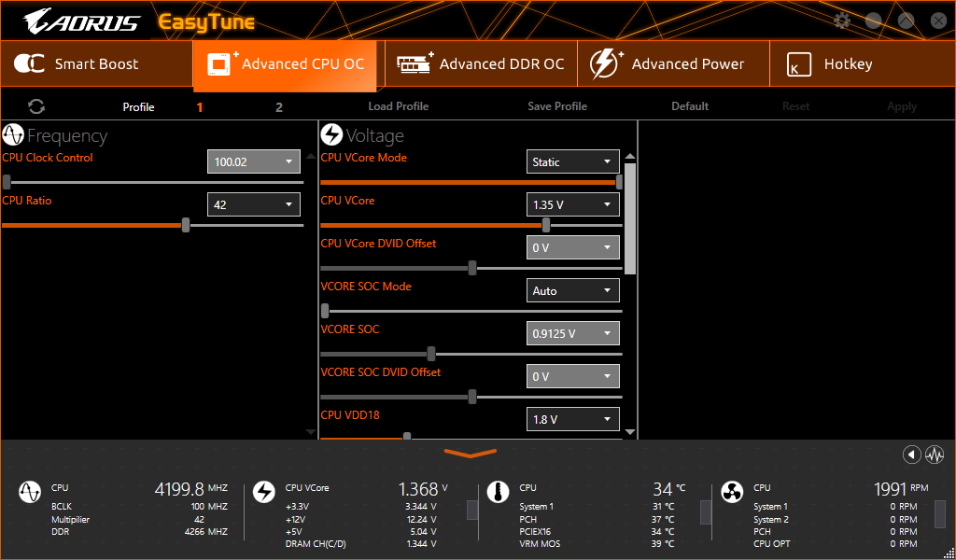Click the Voltage panel scroll up arrow
The width and height of the screenshot is (956, 560).
(x=630, y=156)
